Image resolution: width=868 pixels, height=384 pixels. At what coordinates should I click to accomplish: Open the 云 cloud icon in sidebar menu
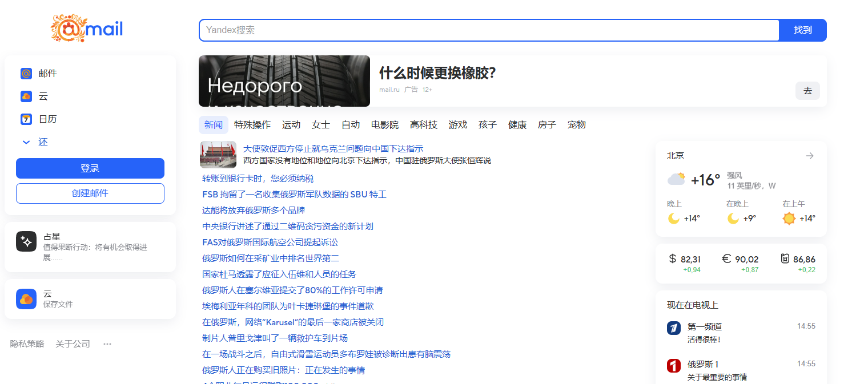pyautogui.click(x=26, y=96)
